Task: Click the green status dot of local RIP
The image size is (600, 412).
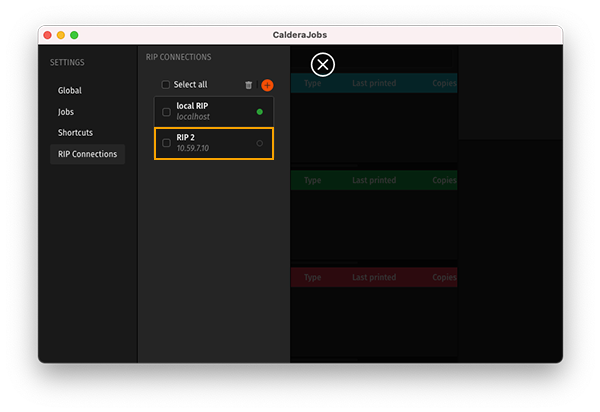Action: coord(260,112)
